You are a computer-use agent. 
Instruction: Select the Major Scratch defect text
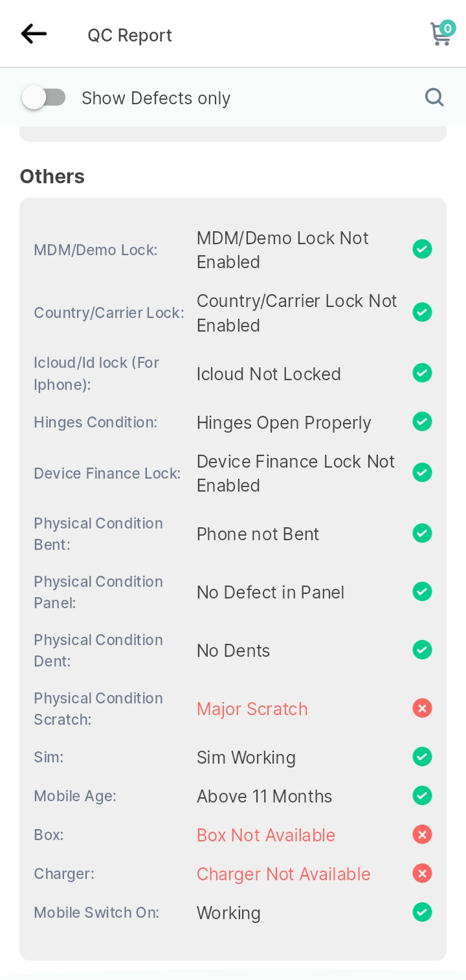pyautogui.click(x=252, y=709)
